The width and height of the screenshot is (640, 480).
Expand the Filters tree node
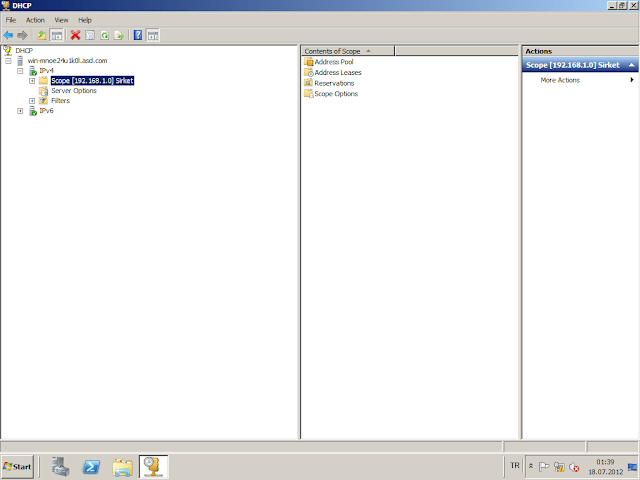point(32,101)
